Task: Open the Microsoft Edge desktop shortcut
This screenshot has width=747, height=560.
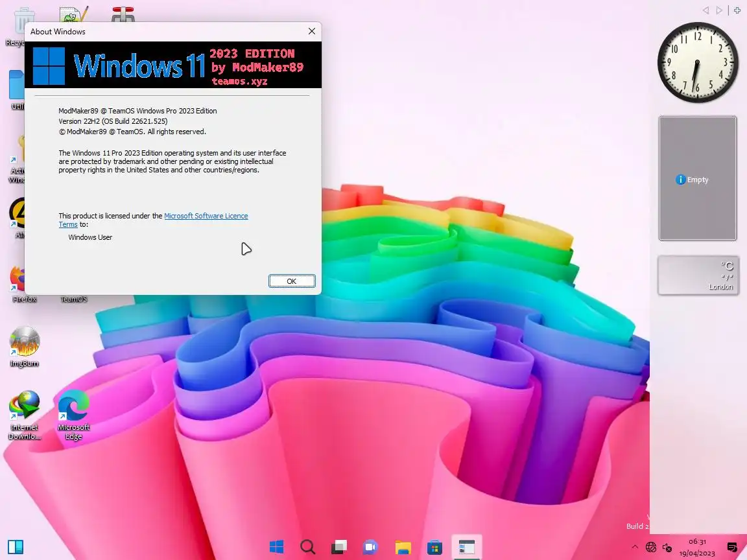Action: tap(73, 415)
